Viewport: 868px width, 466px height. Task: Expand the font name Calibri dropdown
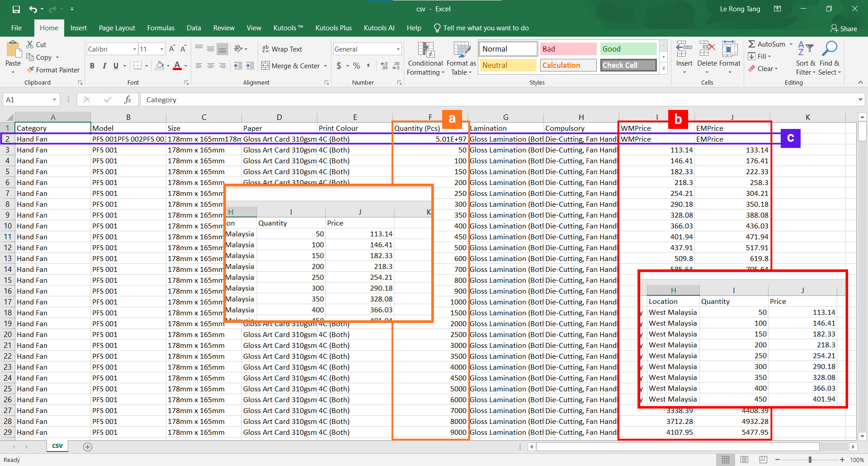click(x=135, y=49)
